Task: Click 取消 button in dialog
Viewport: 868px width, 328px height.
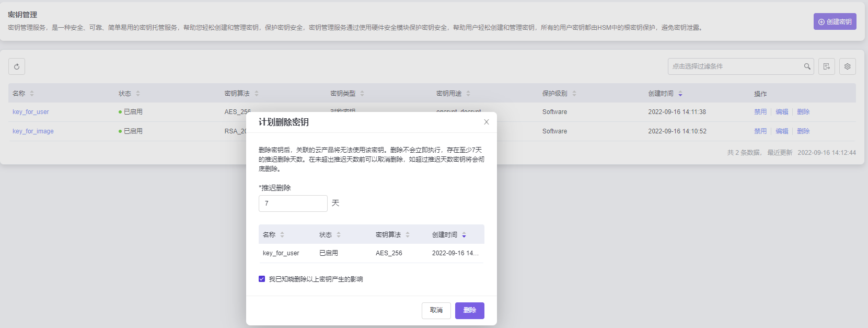Action: tap(436, 310)
